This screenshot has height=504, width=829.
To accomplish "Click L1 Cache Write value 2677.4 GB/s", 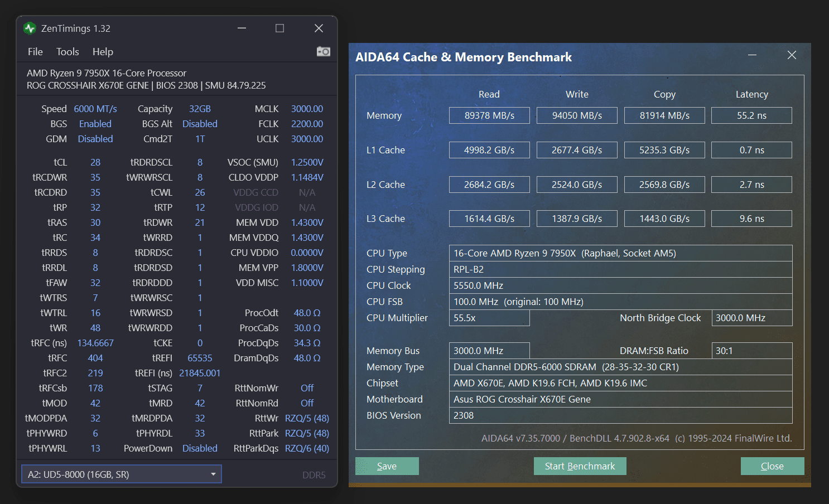I will click(577, 150).
